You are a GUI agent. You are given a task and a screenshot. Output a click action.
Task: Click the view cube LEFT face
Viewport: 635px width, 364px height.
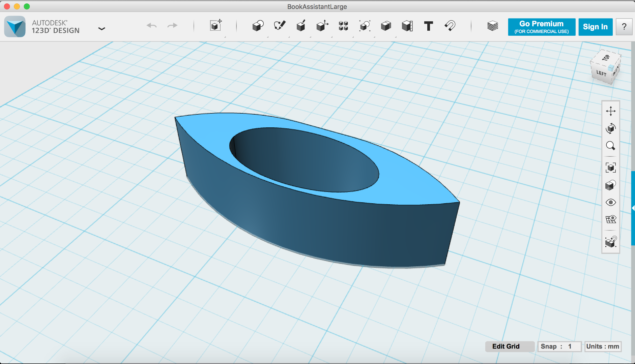[x=601, y=73]
